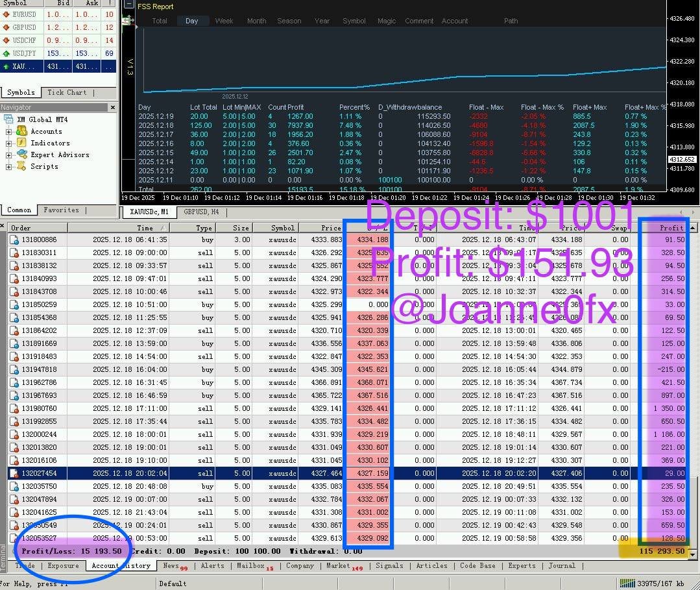Select the USDJPY symbol row
This screenshot has width=700, height=590.
58,53
